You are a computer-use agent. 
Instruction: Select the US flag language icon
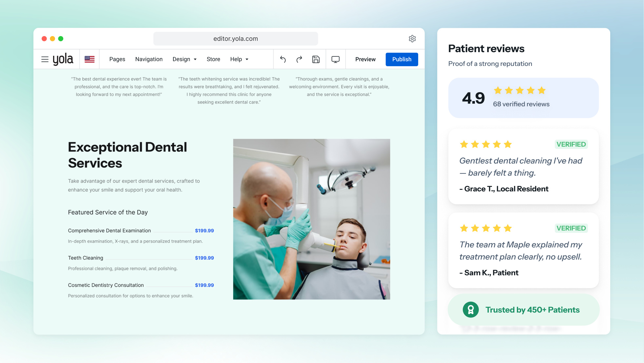pyautogui.click(x=89, y=59)
